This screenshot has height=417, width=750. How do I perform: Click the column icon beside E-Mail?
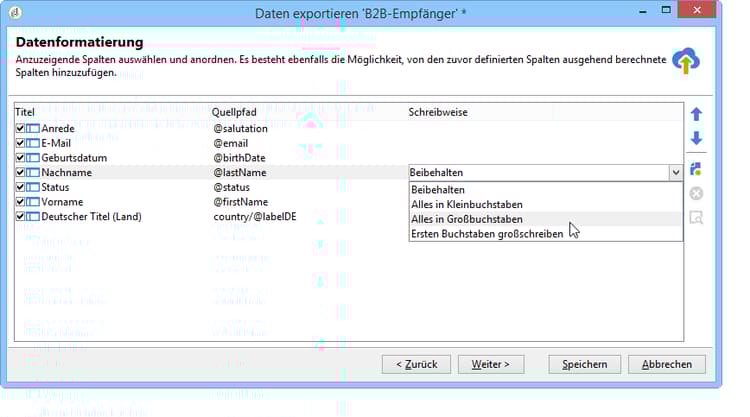pos(33,143)
